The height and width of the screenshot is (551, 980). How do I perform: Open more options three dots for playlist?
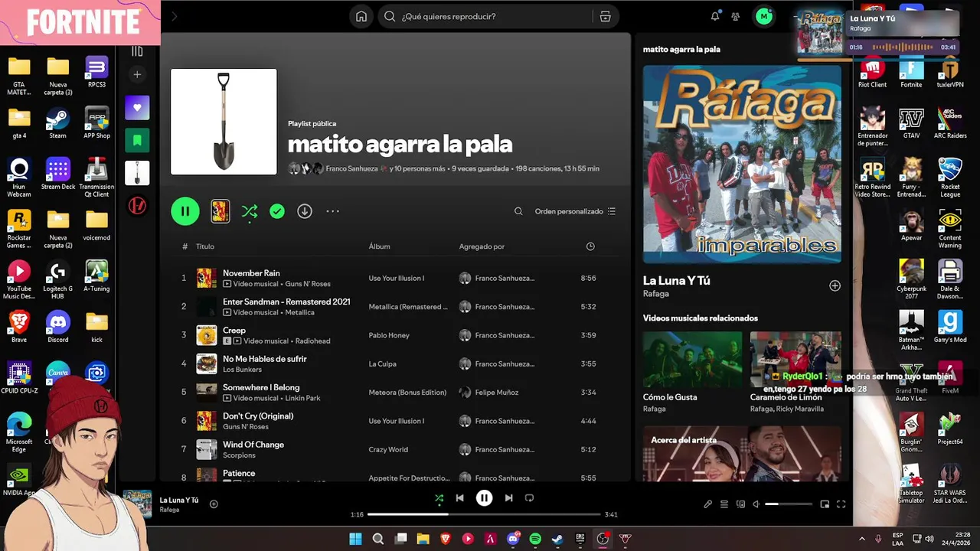(332, 211)
